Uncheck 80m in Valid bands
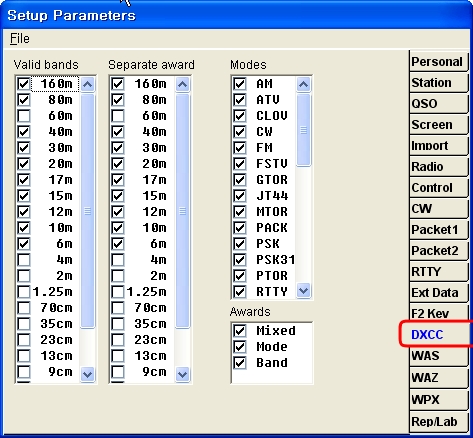 coord(24,100)
